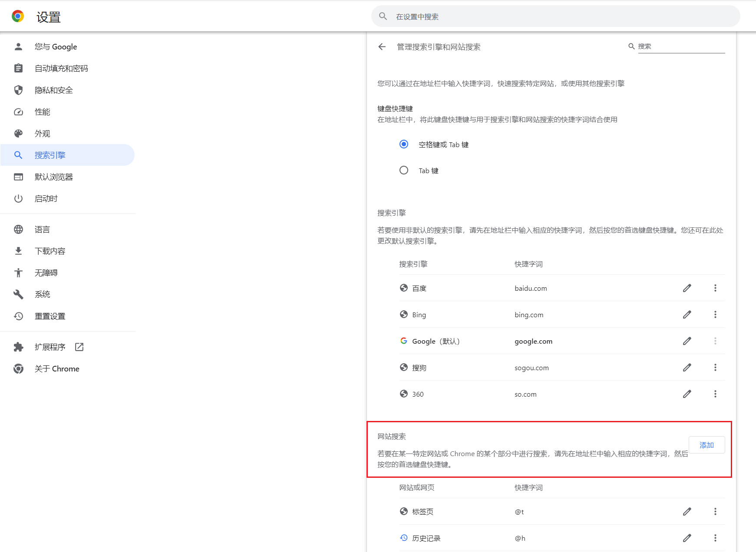
Task: Open more actions for 搜狗
Action: (x=715, y=368)
